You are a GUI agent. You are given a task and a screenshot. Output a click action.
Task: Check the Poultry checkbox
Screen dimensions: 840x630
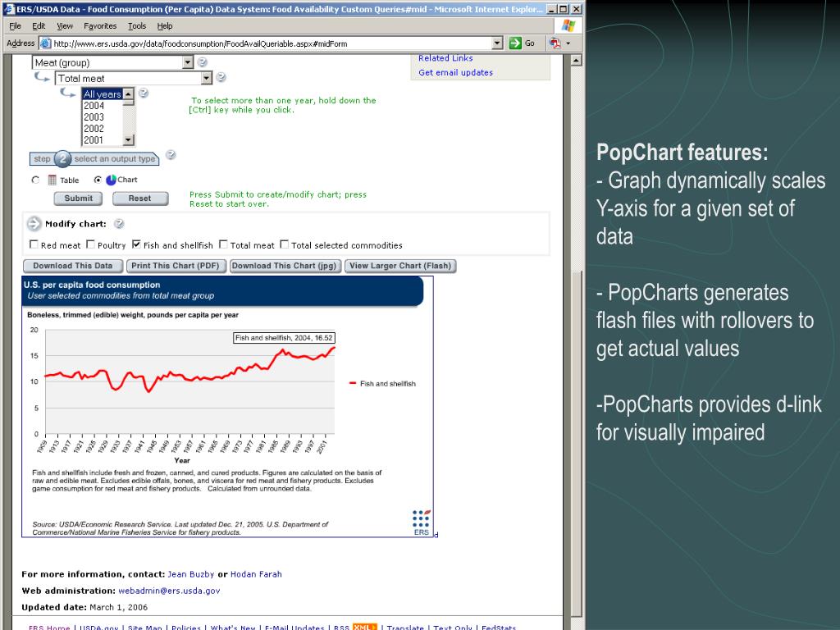coord(90,244)
